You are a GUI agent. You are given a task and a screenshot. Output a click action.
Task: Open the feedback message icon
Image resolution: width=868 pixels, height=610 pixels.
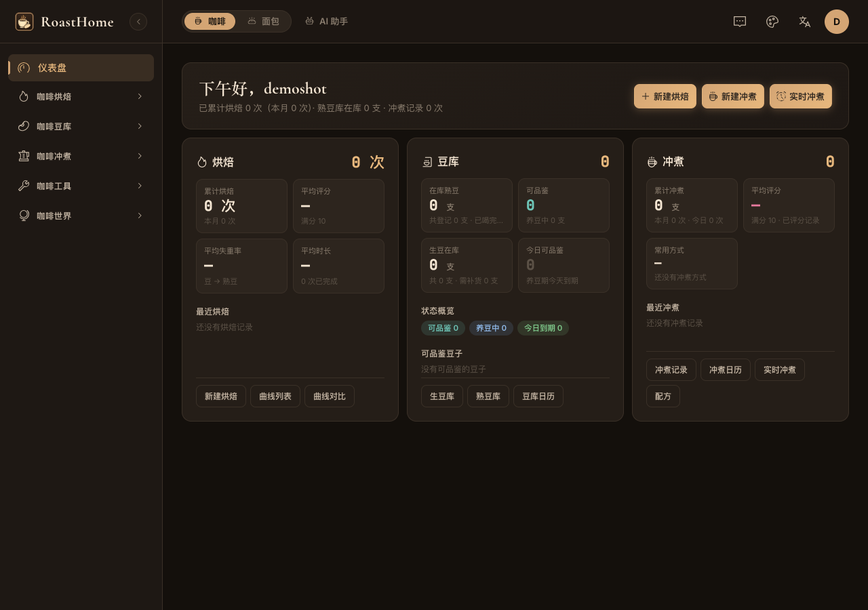point(740,22)
